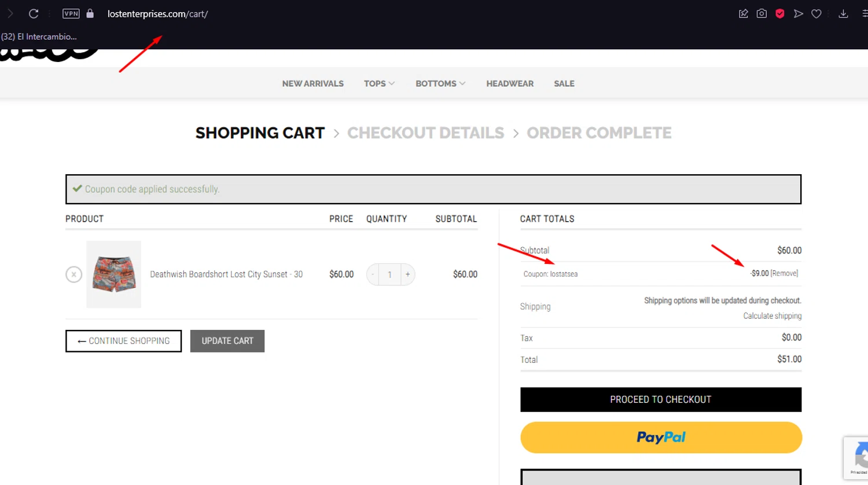Reload the page with the refresh icon

34,13
